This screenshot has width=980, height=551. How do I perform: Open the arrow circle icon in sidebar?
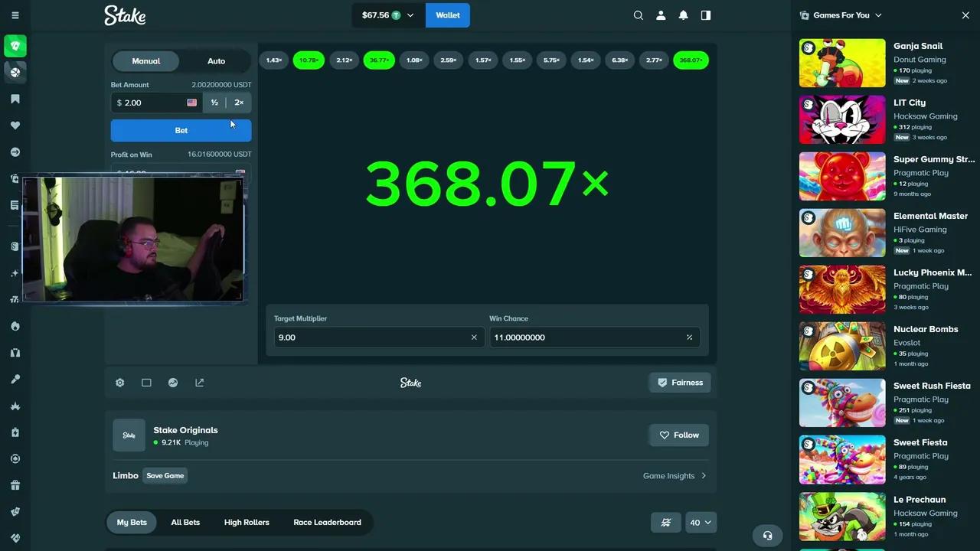(15, 152)
